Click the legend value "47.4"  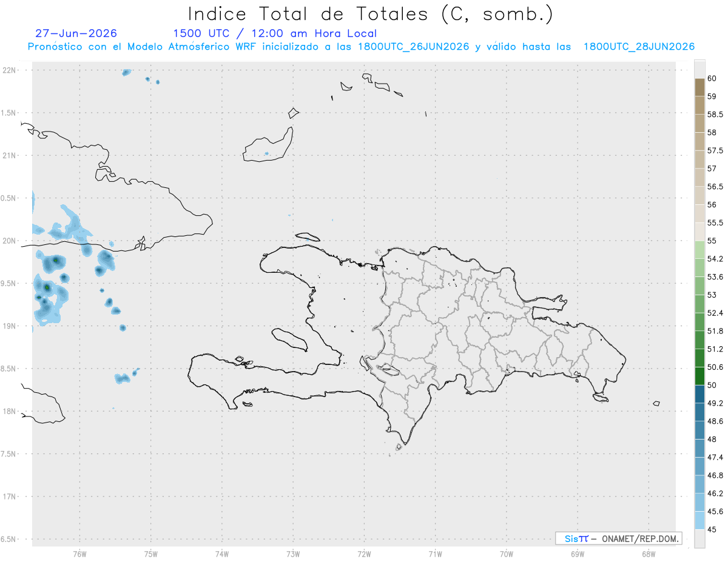(715, 457)
